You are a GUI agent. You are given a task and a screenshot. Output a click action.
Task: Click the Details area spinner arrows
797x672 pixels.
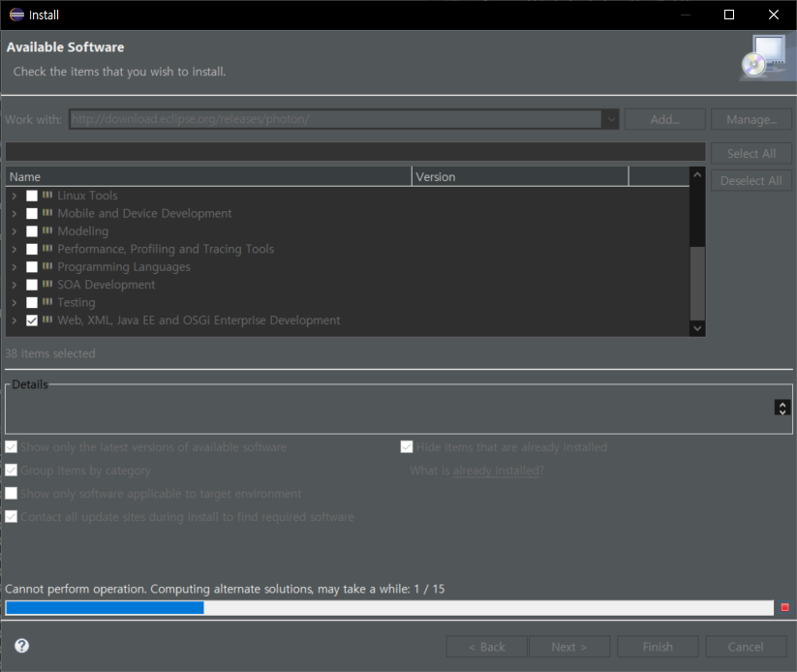pyautogui.click(x=782, y=408)
